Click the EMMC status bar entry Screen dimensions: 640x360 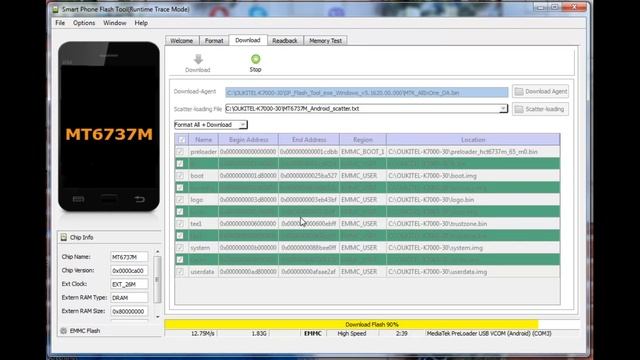click(313, 333)
